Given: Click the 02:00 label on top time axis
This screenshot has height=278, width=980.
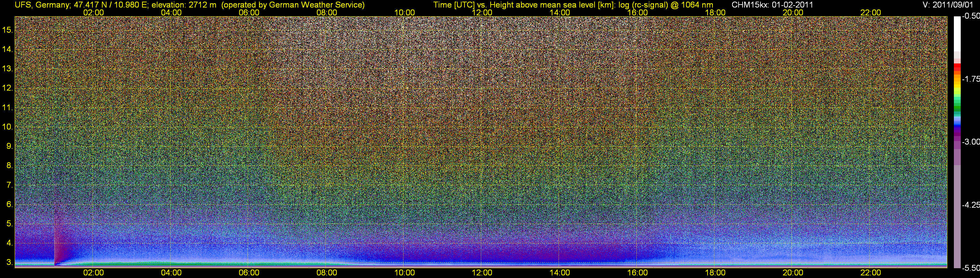Looking at the screenshot, I should click(93, 12).
